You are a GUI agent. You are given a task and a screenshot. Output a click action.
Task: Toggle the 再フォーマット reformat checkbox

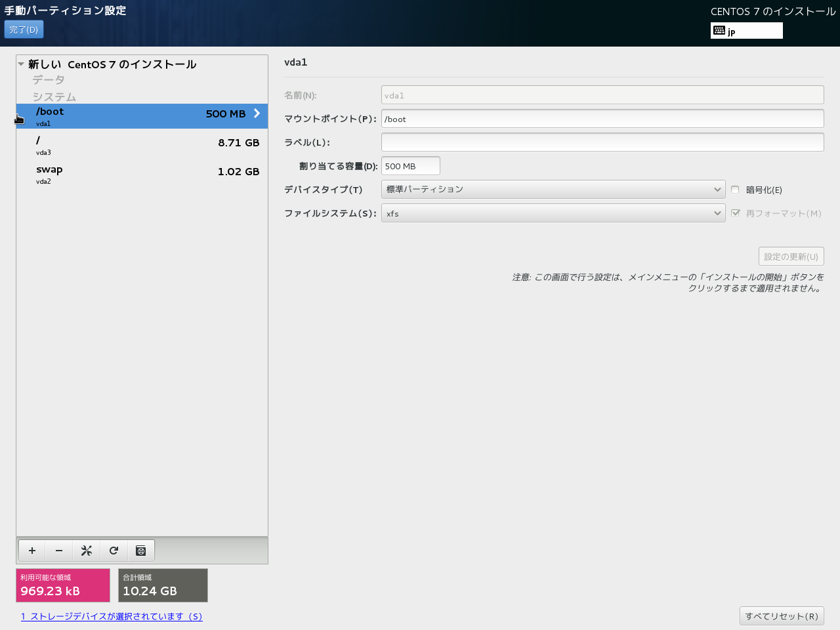735,213
